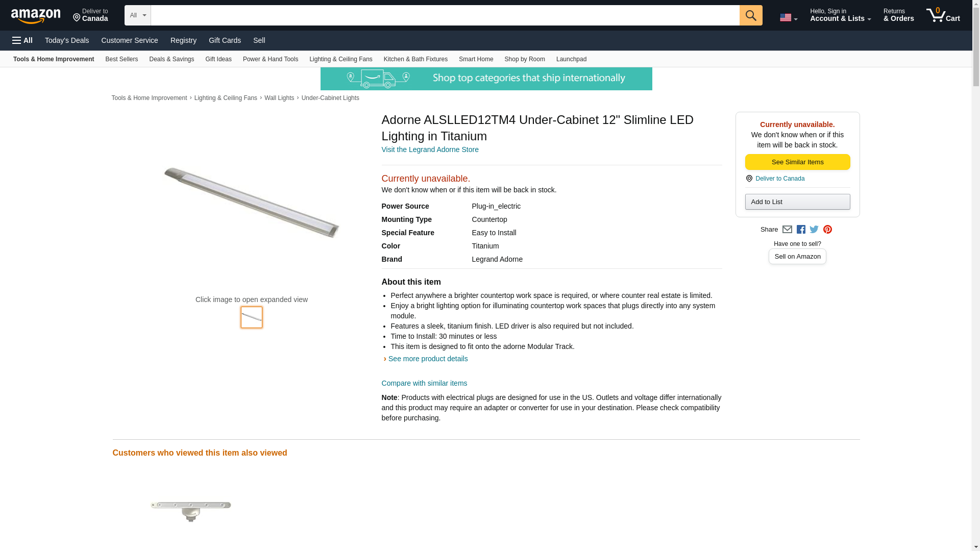
Task: Expand the search category All dropdown
Action: pos(138,15)
